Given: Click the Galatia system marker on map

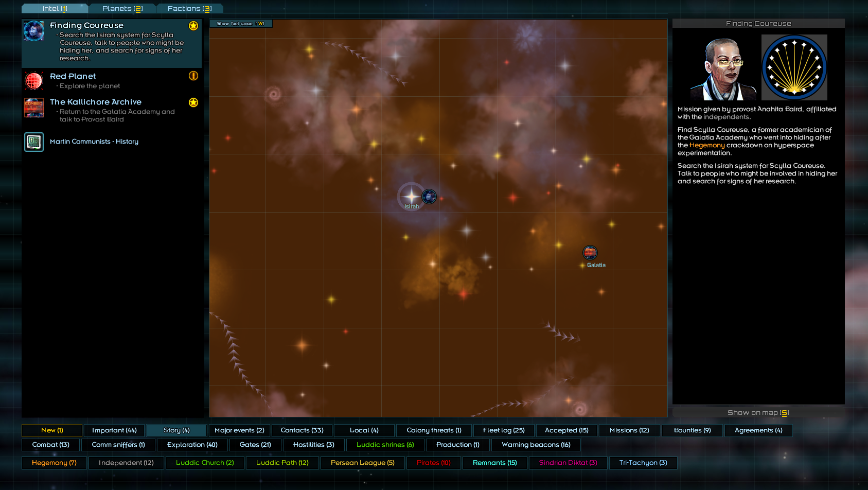Looking at the screenshot, I should coord(590,253).
